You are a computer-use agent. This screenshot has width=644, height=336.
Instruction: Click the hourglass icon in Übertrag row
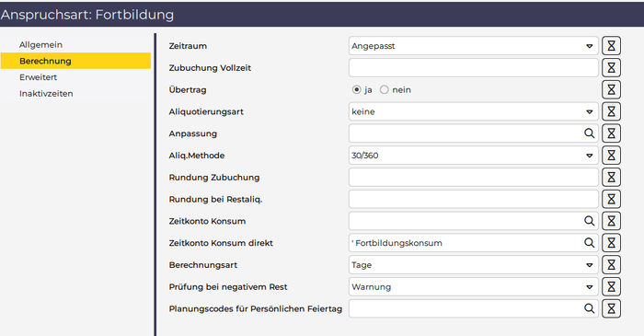611,89
